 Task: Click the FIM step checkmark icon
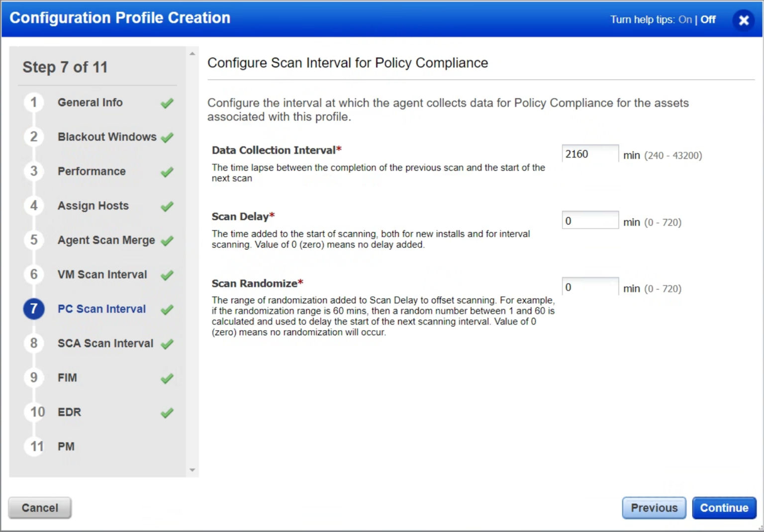click(x=167, y=378)
